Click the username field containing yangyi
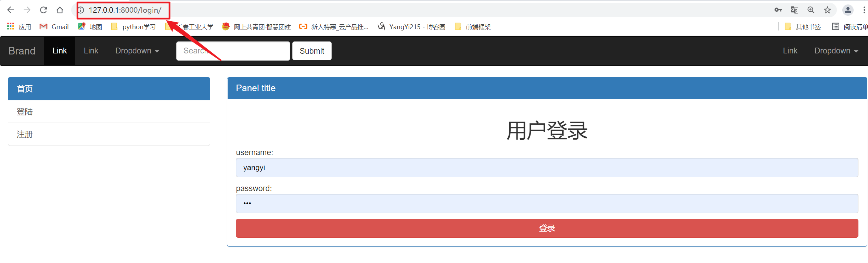 [x=547, y=167]
